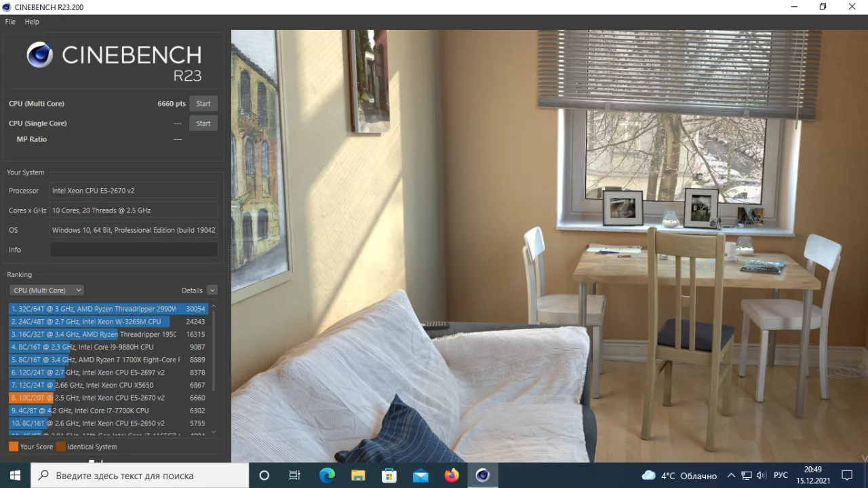
Task: Click the Windows taskbar search box
Action: coord(140,475)
